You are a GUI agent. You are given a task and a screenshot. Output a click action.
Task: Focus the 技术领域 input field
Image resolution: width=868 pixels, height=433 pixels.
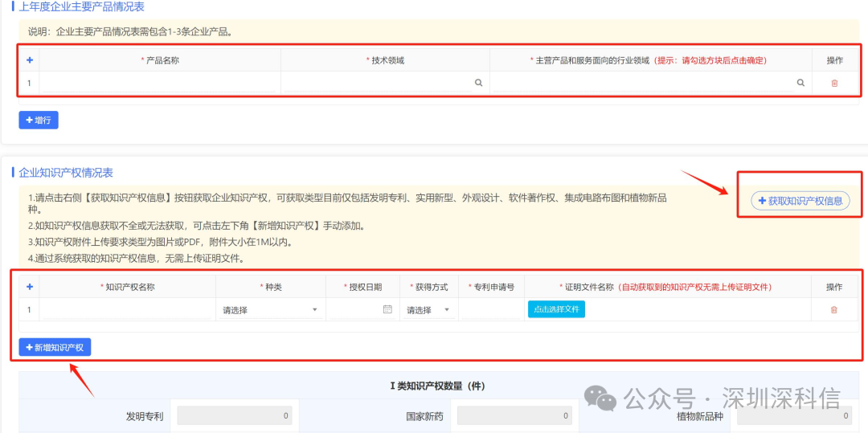click(378, 83)
